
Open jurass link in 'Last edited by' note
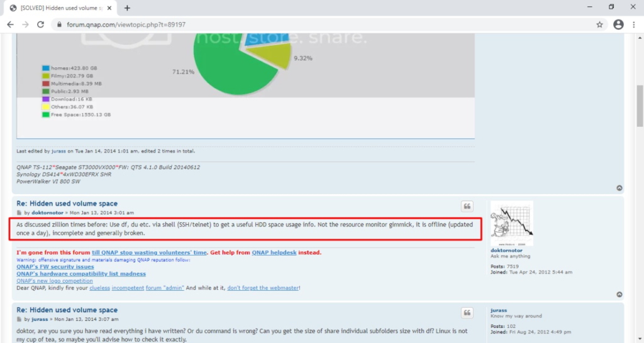pos(58,151)
